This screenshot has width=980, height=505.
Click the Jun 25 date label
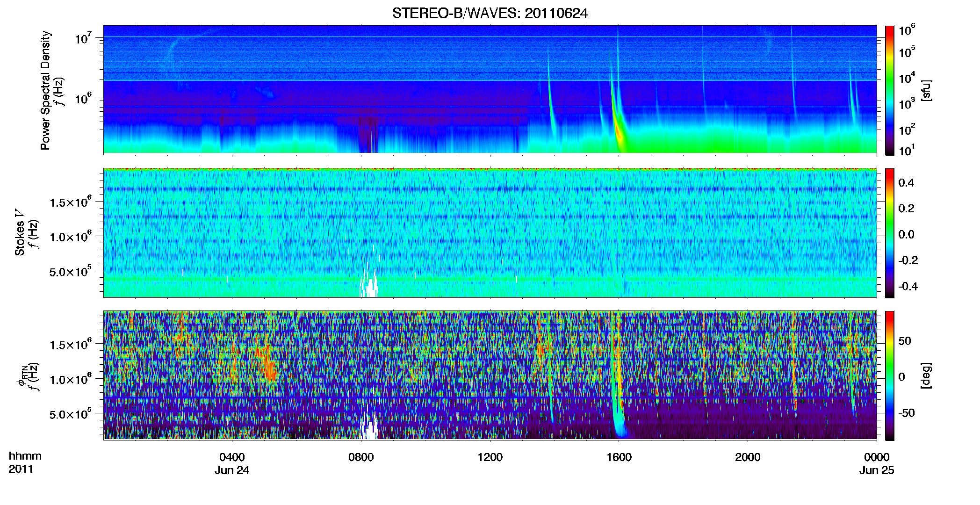(x=877, y=470)
